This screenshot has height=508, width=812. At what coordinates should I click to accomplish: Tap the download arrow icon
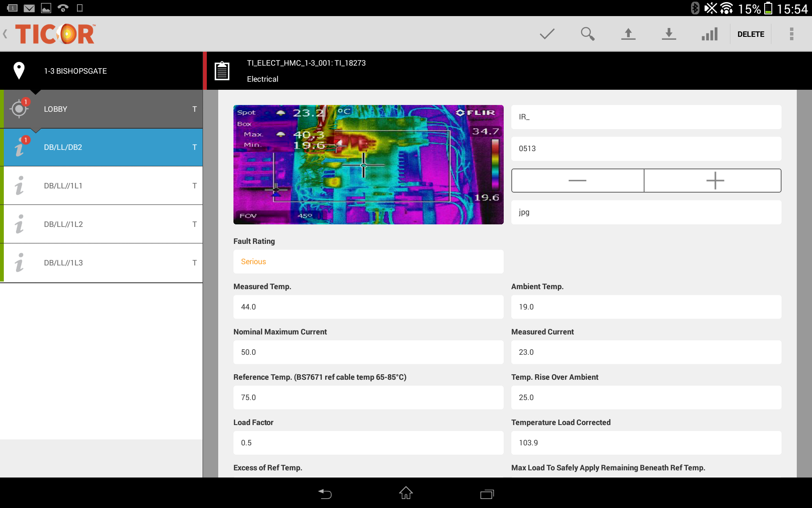669,34
